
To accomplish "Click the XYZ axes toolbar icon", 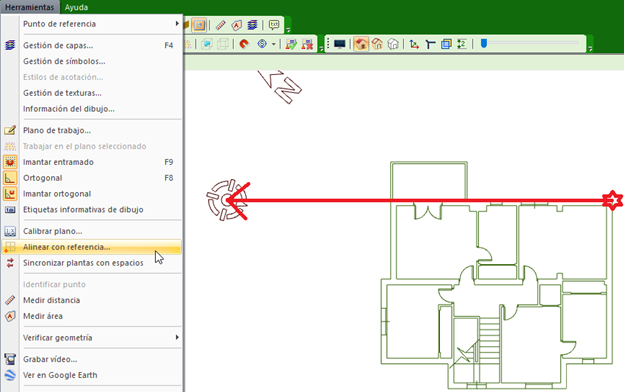I will pos(414,44).
